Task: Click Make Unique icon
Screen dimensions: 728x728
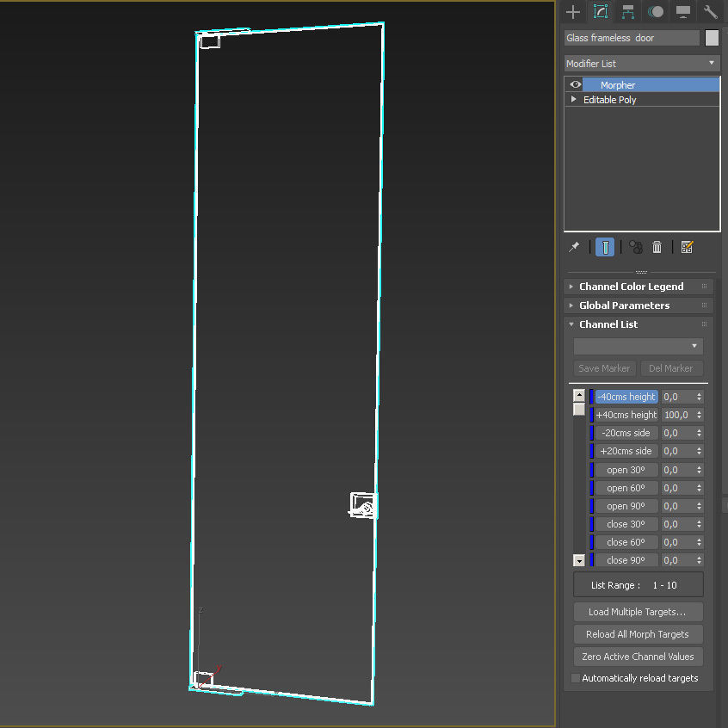Action: coord(636,246)
